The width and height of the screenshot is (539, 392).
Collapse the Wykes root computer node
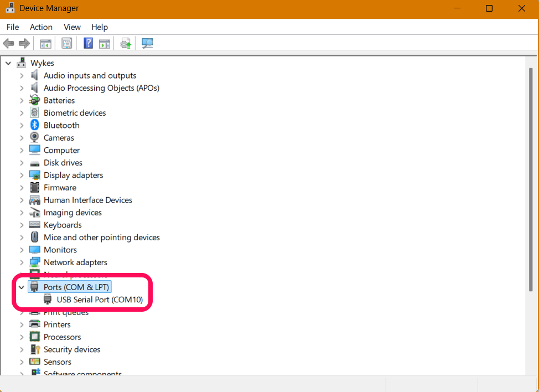[x=8, y=63]
